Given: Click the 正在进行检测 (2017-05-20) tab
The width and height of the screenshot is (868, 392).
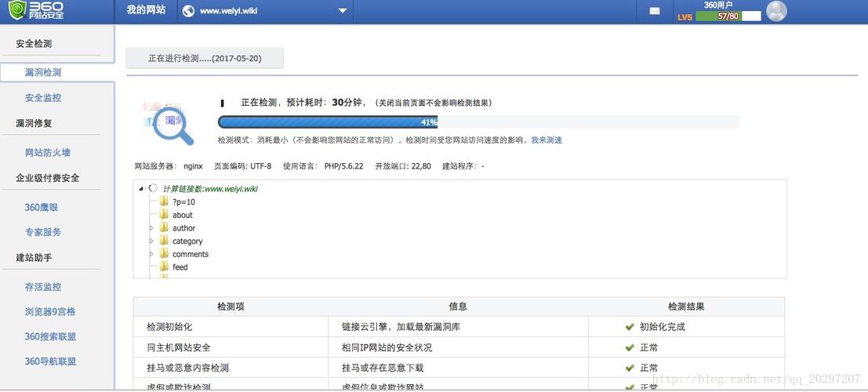Looking at the screenshot, I should tap(205, 58).
